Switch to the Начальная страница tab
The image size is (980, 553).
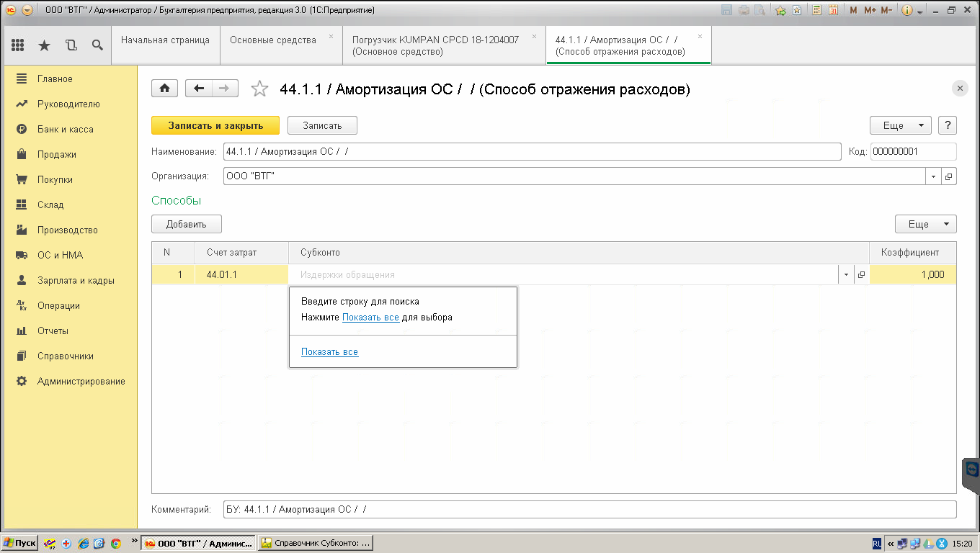[x=165, y=45]
